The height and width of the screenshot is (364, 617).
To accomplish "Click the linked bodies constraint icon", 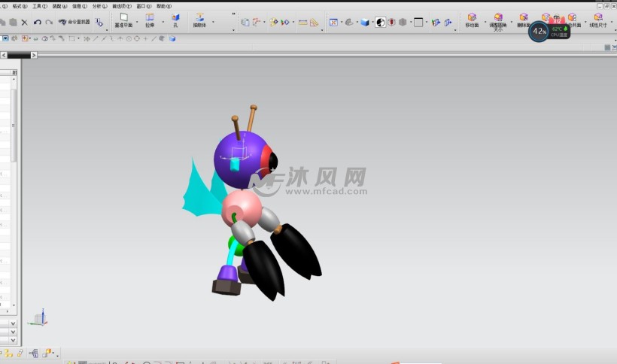I will (20, 353).
